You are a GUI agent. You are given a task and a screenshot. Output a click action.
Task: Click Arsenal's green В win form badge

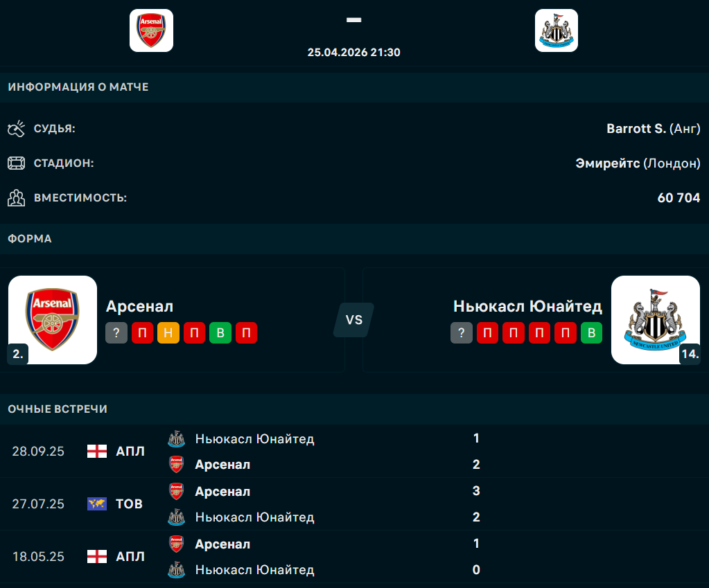click(x=220, y=333)
